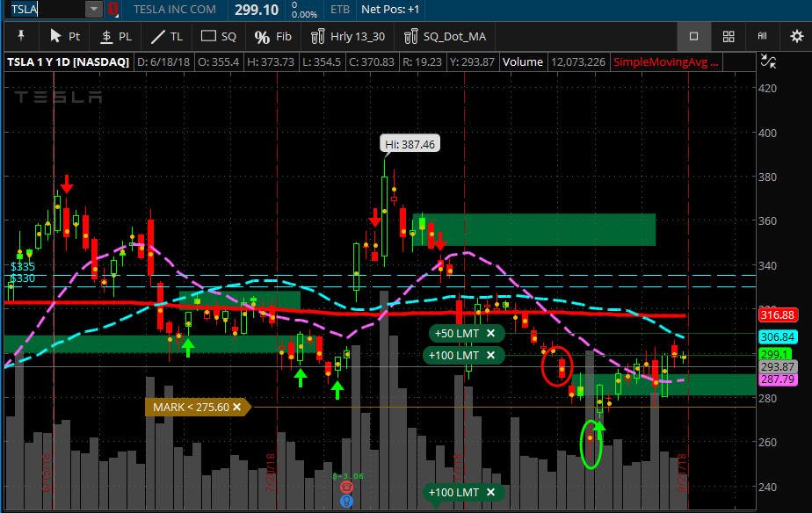Click the L: 354.5 low value

[x=321, y=62]
